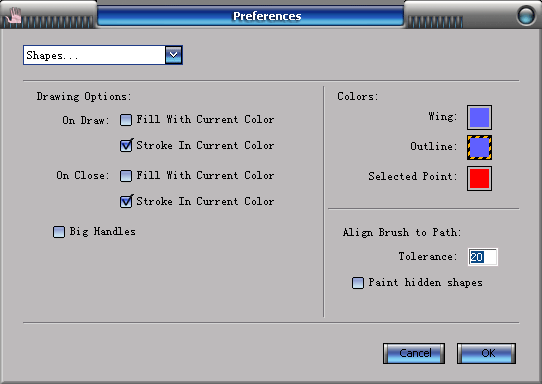The width and height of the screenshot is (542, 384).
Task: Click the Drawing Options heading
Action: click(x=84, y=96)
